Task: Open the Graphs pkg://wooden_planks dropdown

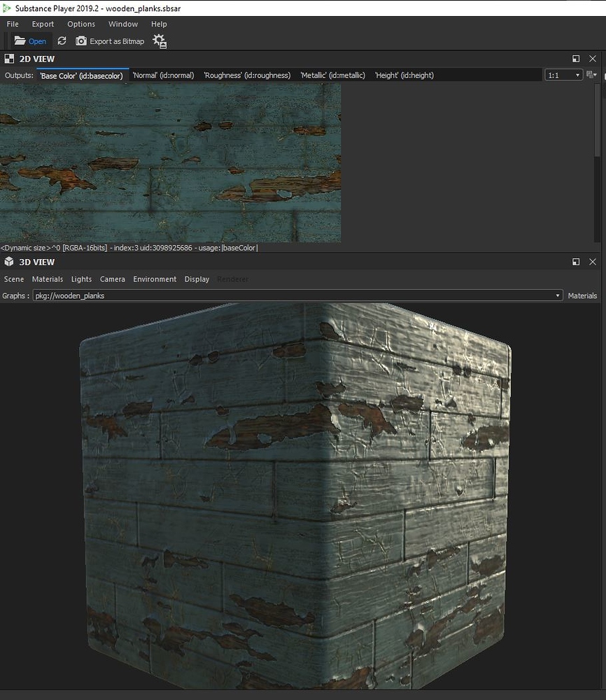Action: coord(558,295)
